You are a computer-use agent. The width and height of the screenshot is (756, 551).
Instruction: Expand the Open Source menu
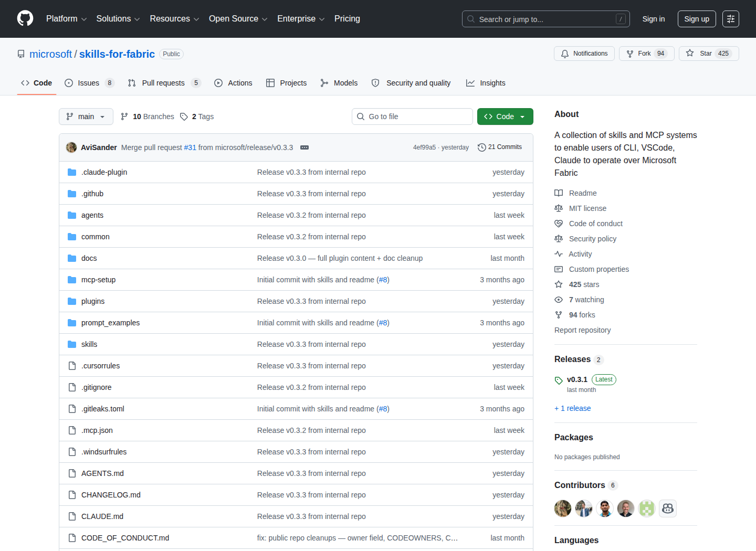(238, 19)
